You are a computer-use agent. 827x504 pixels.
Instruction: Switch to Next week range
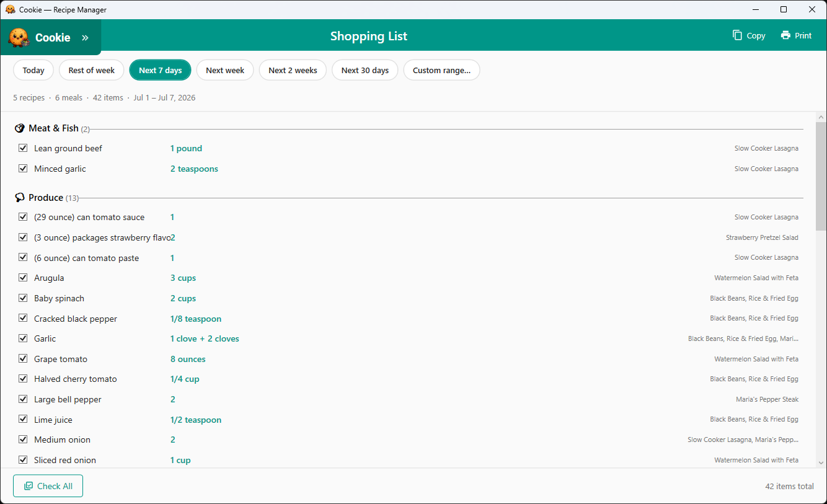pyautogui.click(x=225, y=70)
